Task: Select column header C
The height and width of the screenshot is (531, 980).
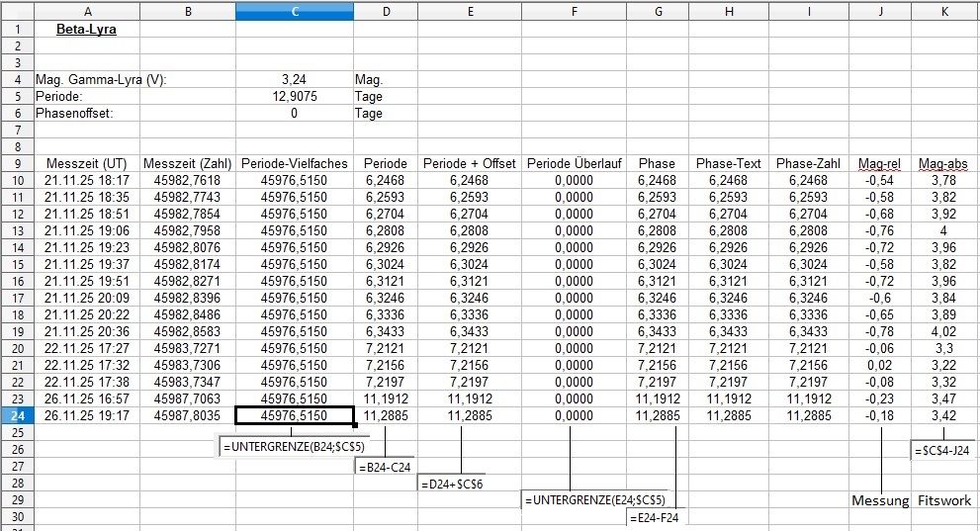Action: coord(295,11)
